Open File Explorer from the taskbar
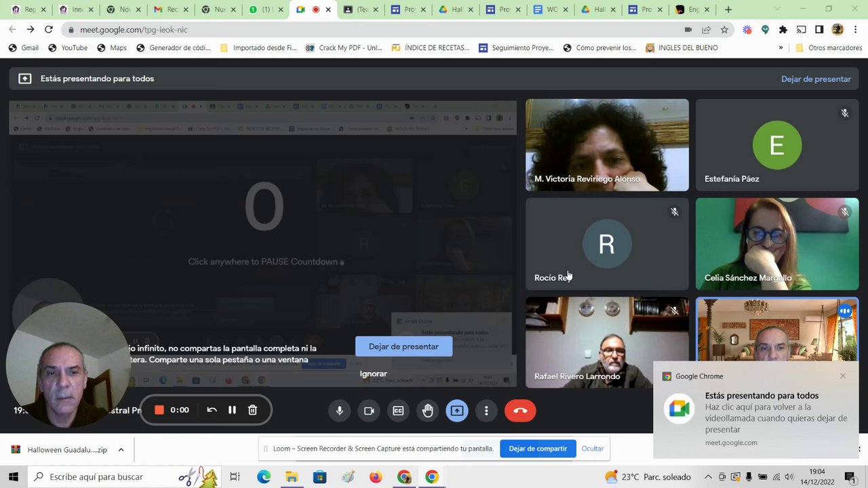Image resolution: width=868 pixels, height=488 pixels. [292, 477]
